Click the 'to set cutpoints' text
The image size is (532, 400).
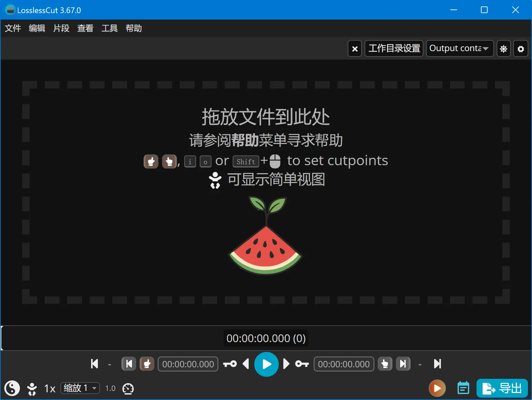(x=338, y=161)
